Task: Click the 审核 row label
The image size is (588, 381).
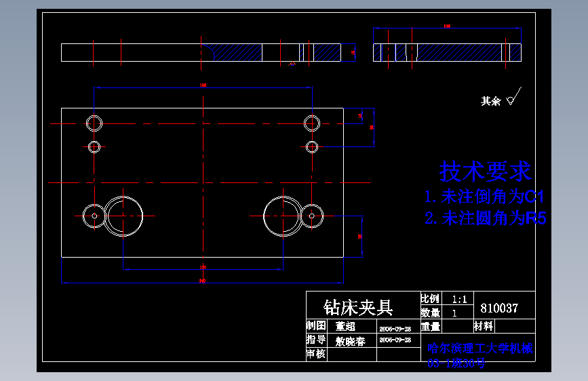Action: click(x=316, y=354)
